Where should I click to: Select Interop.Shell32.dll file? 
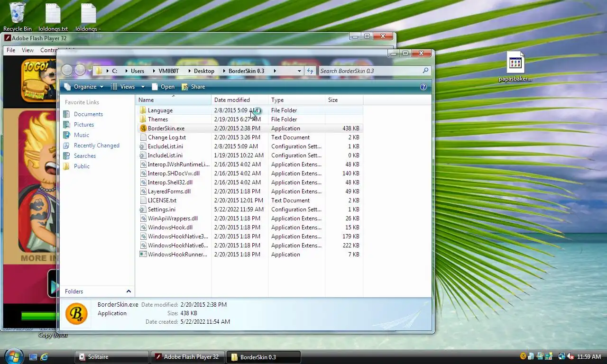point(170,182)
